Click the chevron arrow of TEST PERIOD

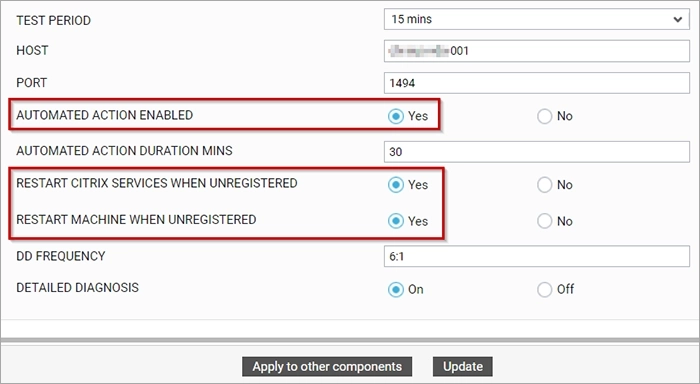point(678,20)
